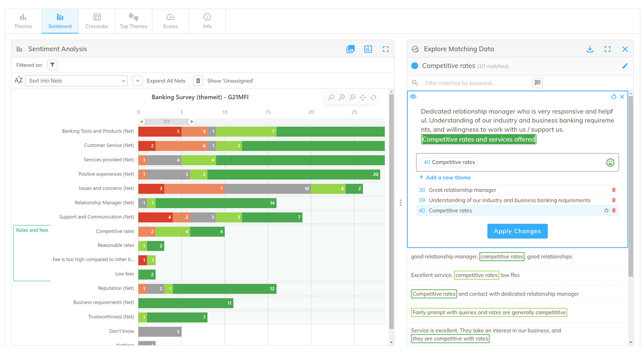Click the comment icon beside keyword filter
Screen dimensions: 644x354
tap(537, 83)
